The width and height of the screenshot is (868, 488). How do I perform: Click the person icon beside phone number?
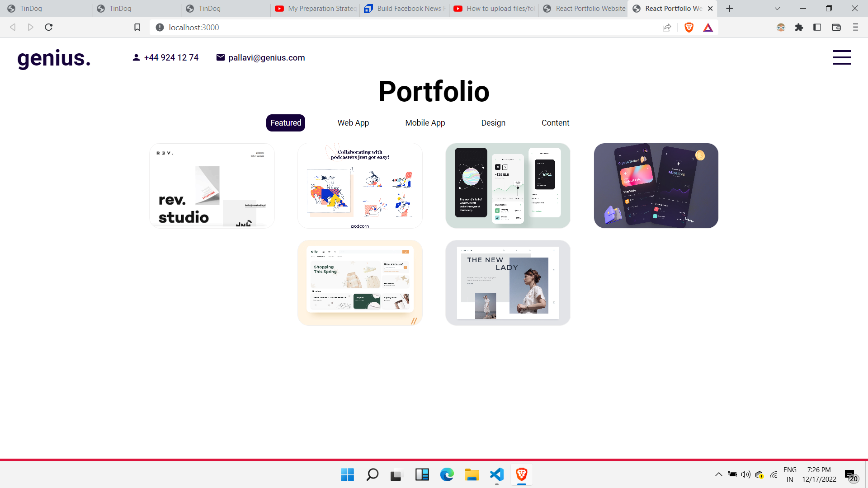pos(136,57)
